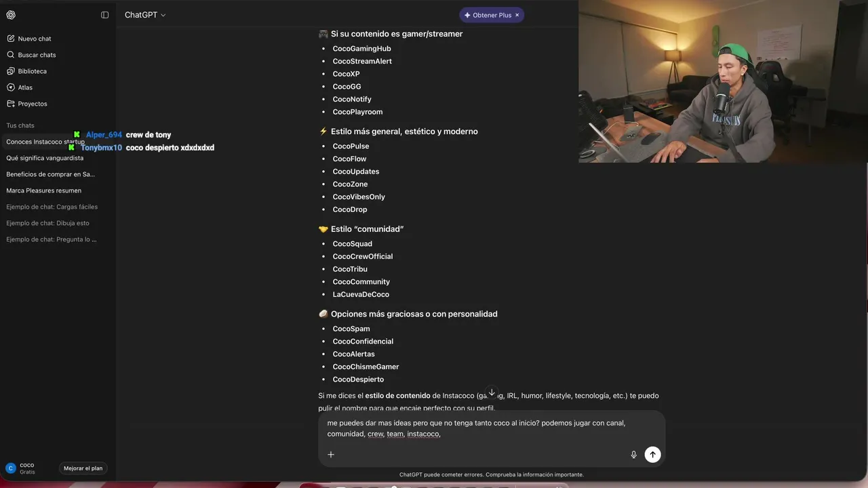
Task: Collapse the Tus chats section header
Action: point(20,125)
